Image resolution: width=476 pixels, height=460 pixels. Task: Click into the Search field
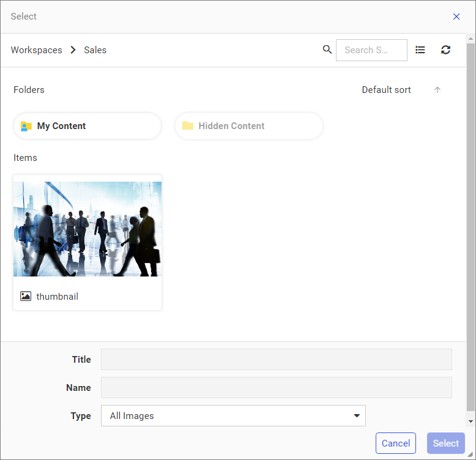point(371,50)
